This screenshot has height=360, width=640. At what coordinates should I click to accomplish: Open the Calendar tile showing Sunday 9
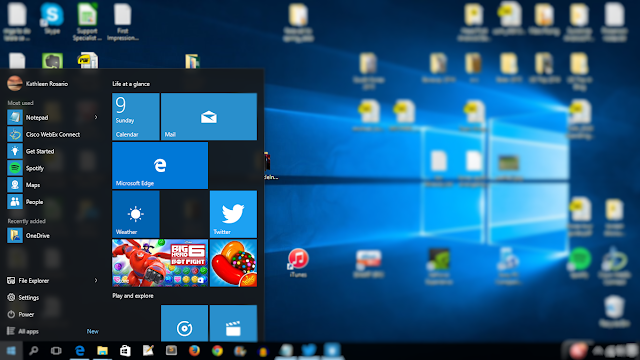(x=136, y=116)
